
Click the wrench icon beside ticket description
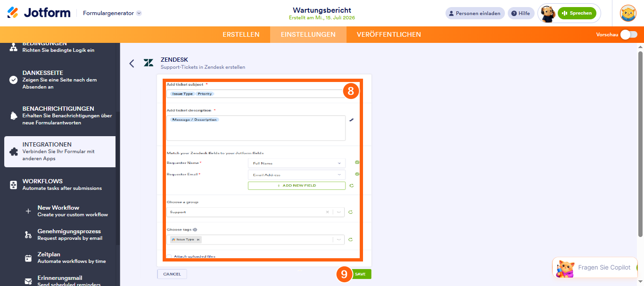[351, 120]
